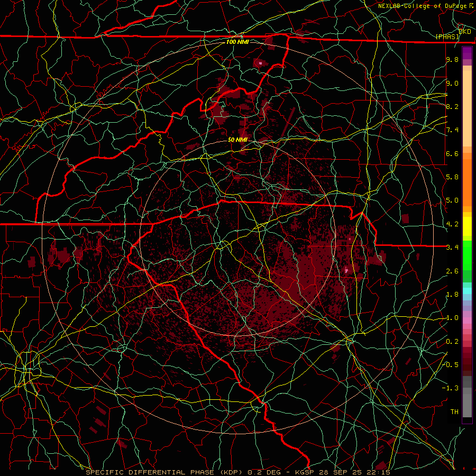Viewport: 476px width, 476px height.
Task: Click the 9.8 value on the scale
Action: pos(452,60)
